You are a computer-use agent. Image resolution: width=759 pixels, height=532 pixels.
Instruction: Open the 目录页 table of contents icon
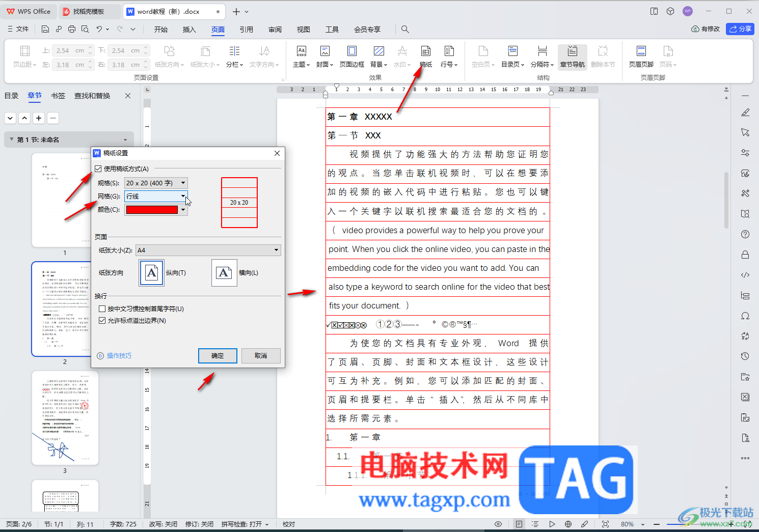(513, 57)
